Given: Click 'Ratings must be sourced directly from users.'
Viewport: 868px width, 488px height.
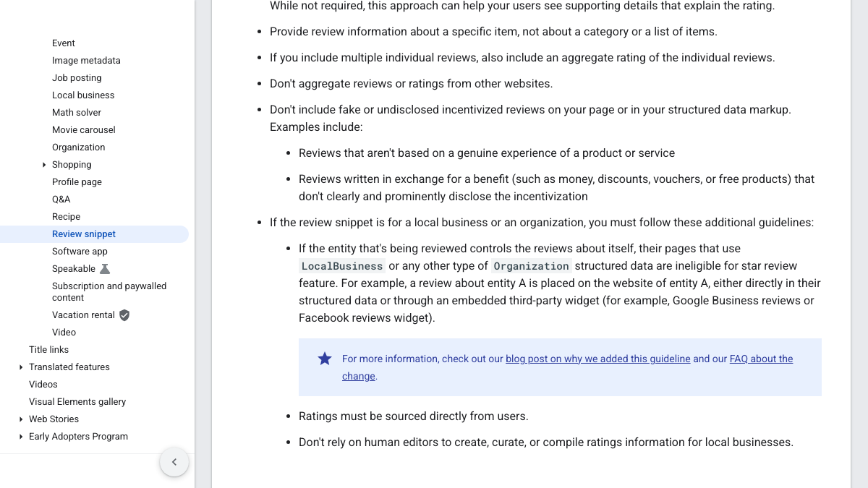Looking at the screenshot, I should (x=414, y=416).
